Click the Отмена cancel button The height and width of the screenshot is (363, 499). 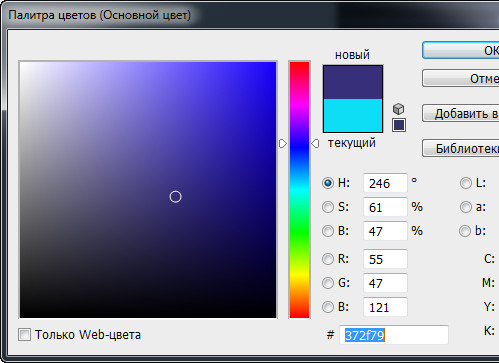[x=461, y=78]
